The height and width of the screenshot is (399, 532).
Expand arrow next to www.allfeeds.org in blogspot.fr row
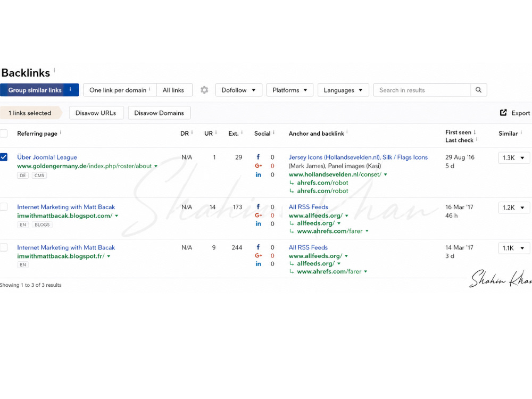coord(346,256)
